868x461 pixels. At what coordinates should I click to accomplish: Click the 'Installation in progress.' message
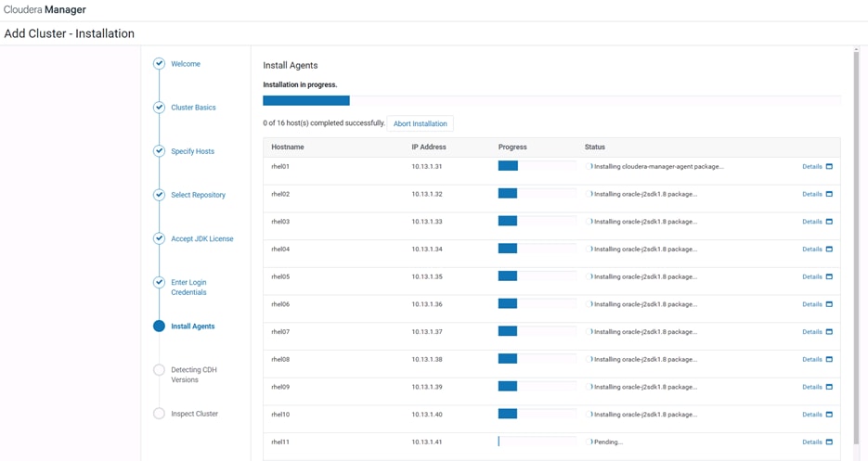pyautogui.click(x=300, y=84)
